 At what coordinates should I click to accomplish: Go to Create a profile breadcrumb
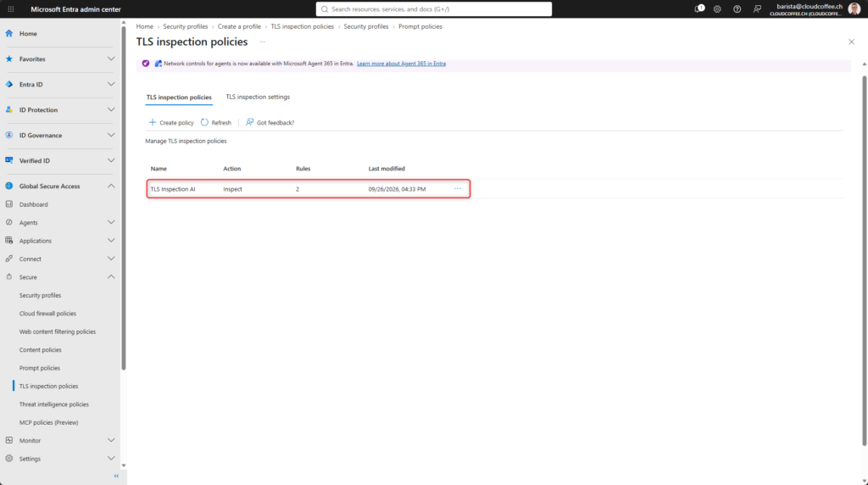(x=239, y=26)
